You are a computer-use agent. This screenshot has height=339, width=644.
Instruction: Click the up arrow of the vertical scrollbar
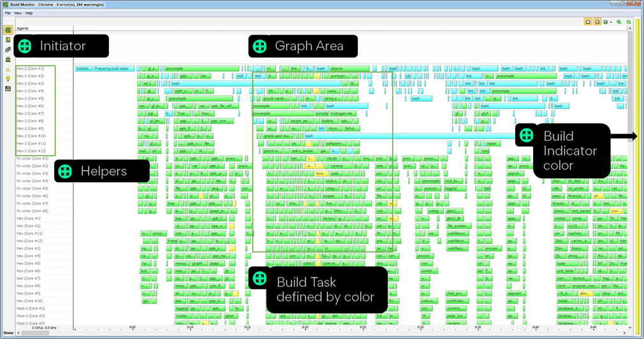click(630, 28)
